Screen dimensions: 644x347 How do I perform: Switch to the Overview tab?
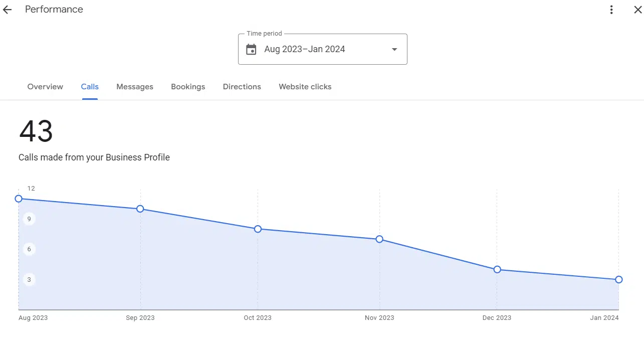(45, 87)
